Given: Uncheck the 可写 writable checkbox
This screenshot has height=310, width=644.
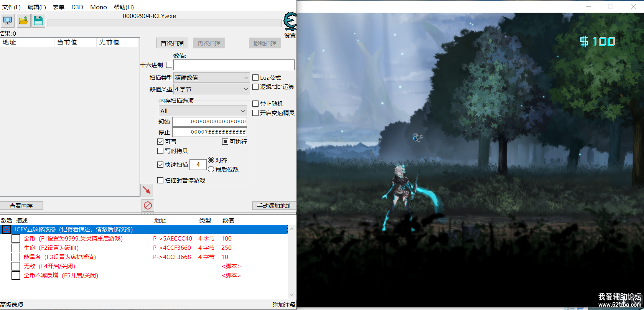Looking at the screenshot, I should click(x=160, y=142).
